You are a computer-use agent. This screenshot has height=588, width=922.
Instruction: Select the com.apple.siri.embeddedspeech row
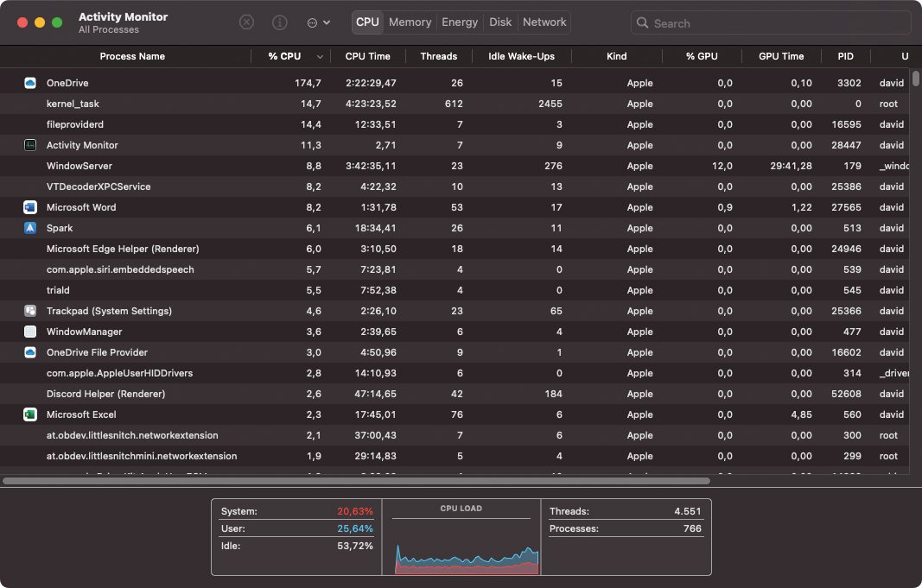point(455,269)
